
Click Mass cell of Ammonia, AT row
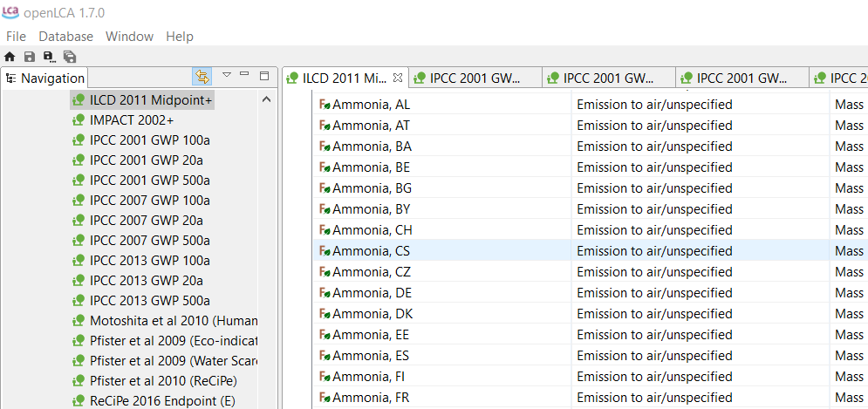coord(849,125)
